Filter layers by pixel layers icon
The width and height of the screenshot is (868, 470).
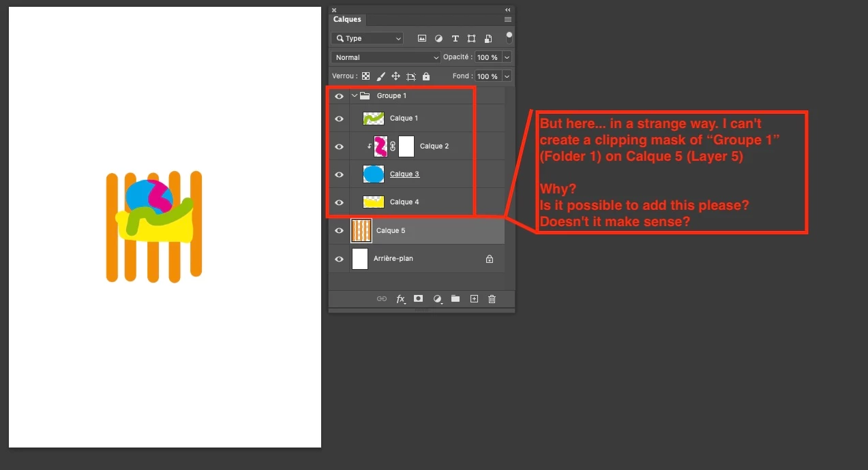[x=422, y=39]
